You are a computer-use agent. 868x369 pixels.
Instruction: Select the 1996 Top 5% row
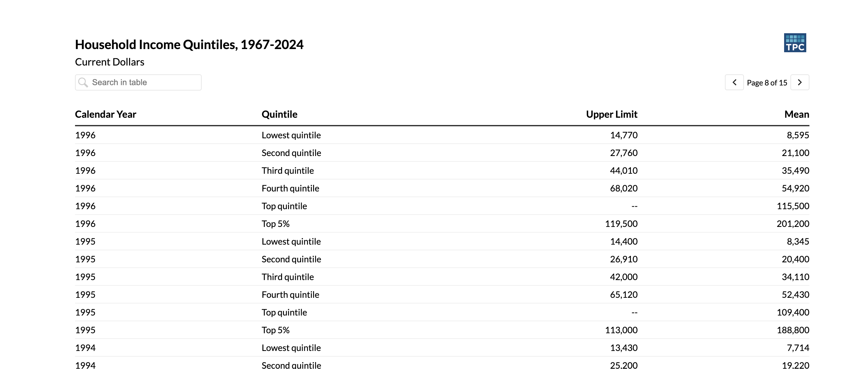pos(442,224)
